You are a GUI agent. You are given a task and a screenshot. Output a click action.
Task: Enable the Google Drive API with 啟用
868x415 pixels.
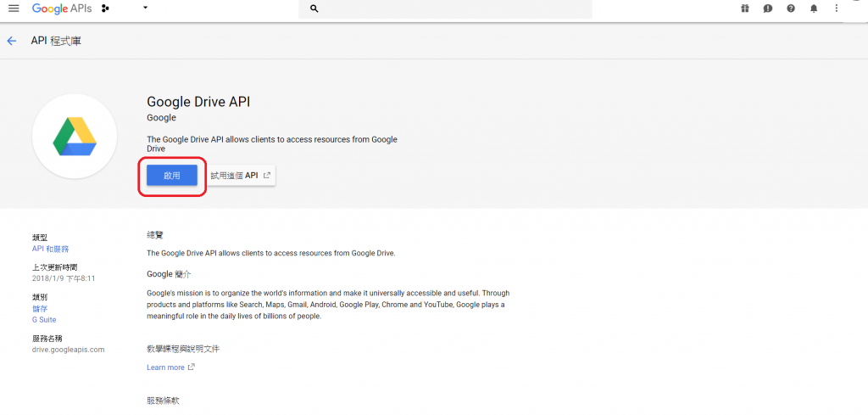(x=172, y=176)
